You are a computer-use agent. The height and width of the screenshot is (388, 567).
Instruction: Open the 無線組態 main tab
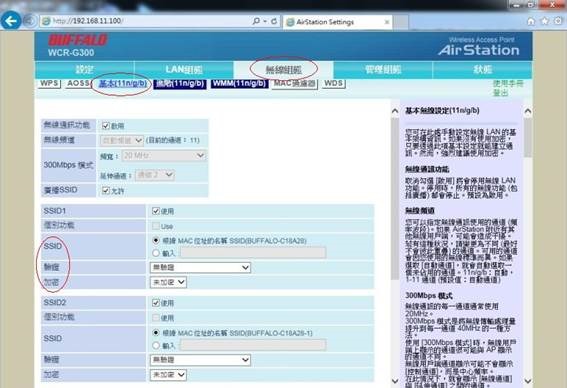(x=284, y=69)
